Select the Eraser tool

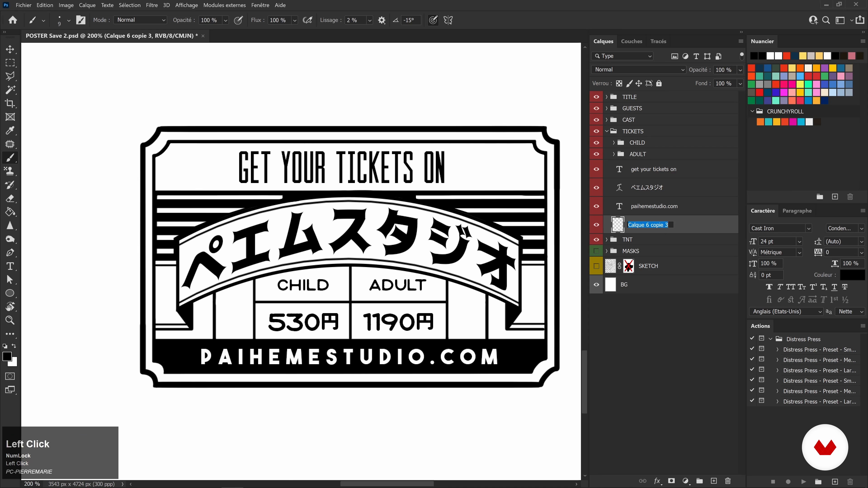(10, 198)
